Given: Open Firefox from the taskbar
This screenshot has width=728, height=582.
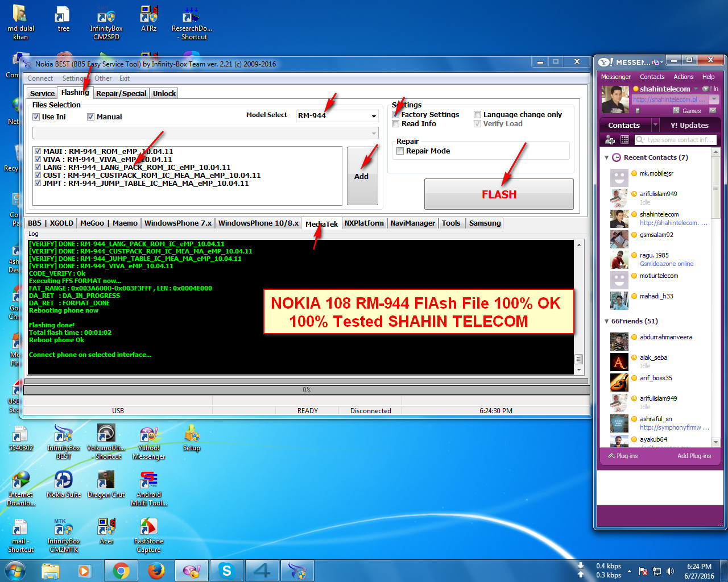Looking at the screenshot, I should click(156, 571).
